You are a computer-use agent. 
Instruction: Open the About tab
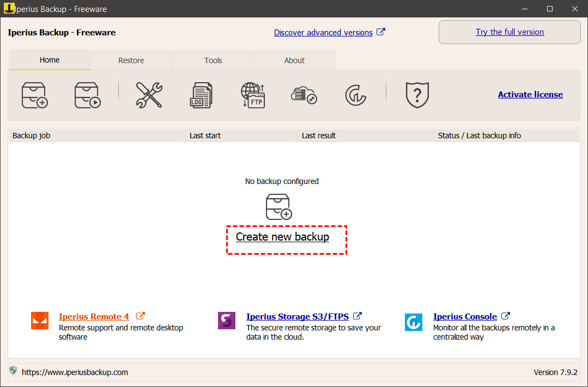(x=294, y=60)
